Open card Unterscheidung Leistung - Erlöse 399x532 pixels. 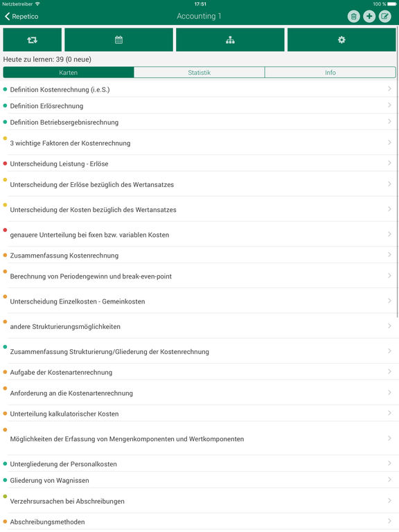[x=199, y=163]
